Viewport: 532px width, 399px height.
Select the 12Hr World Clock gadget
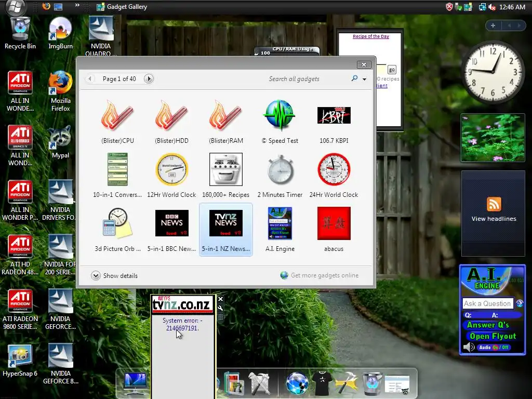(x=171, y=176)
